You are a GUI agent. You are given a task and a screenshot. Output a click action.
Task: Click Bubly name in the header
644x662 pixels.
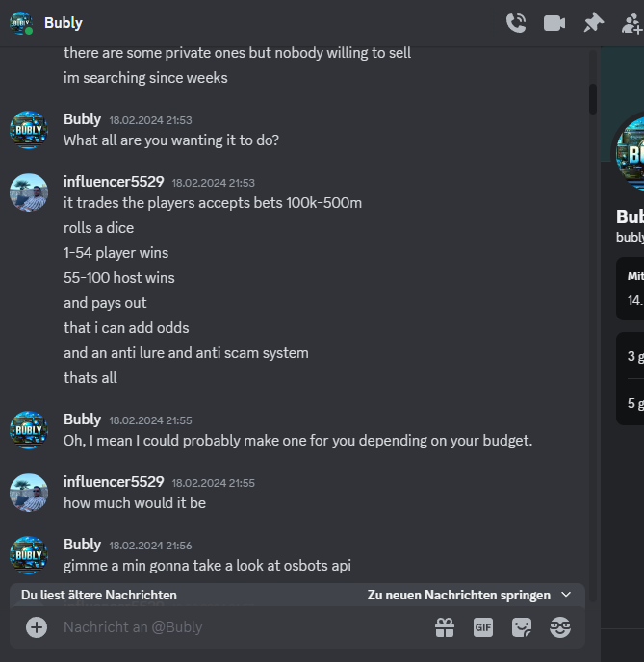click(x=64, y=23)
